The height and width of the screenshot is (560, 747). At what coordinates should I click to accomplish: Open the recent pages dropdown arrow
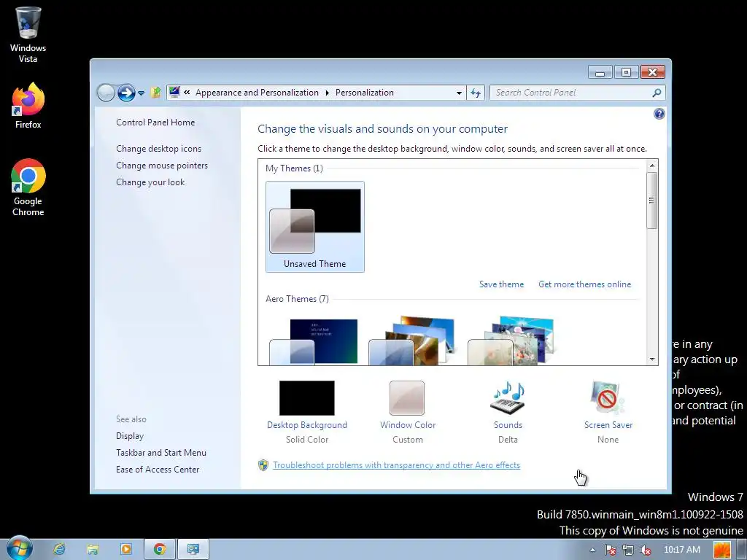[x=141, y=93]
